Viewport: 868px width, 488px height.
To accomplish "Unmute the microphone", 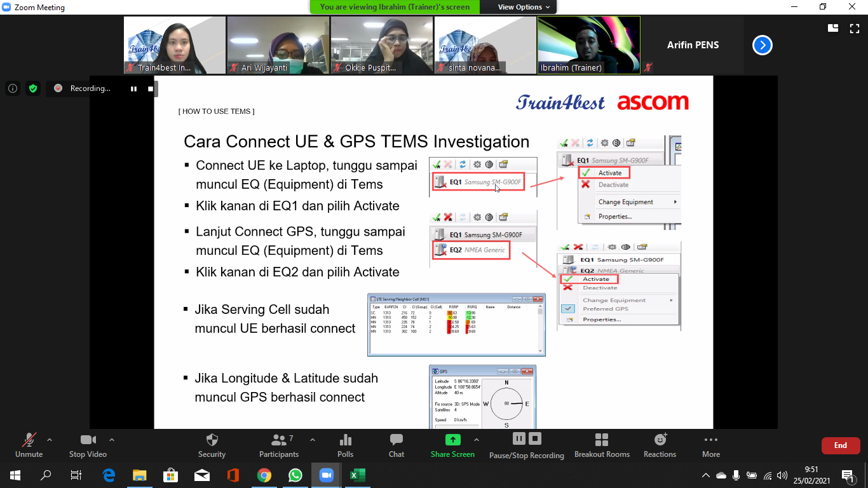I will click(29, 440).
